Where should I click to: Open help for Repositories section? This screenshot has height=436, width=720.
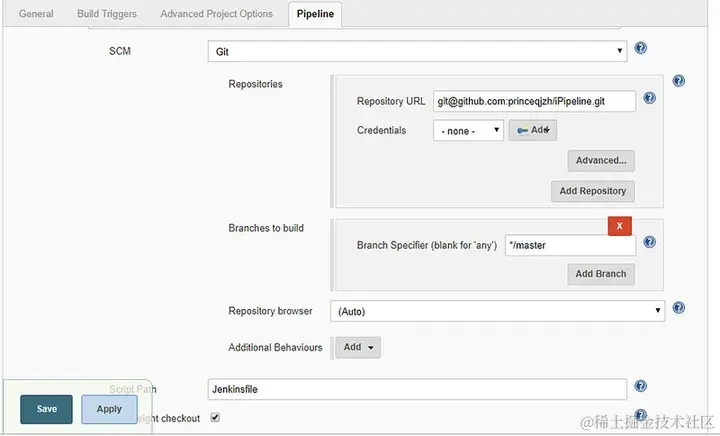[679, 81]
